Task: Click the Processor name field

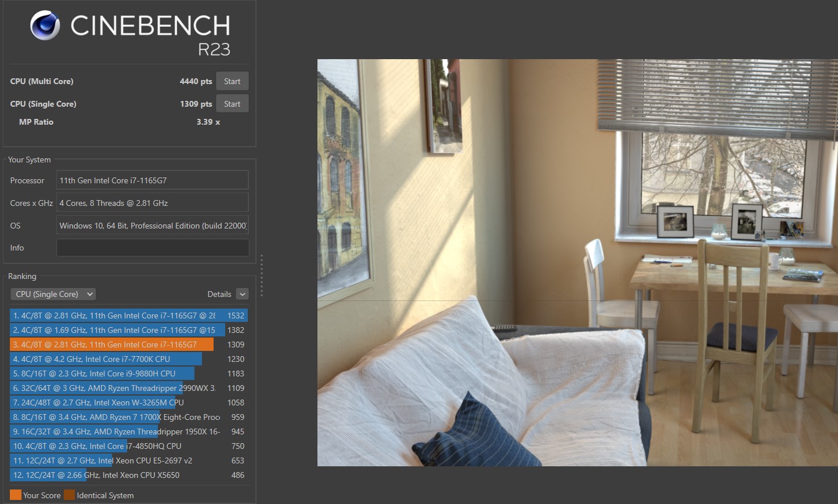Action: 152,180
